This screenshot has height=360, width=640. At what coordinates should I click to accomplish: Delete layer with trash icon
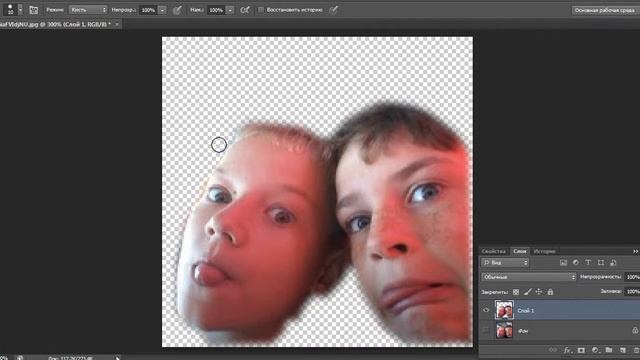coord(636,350)
